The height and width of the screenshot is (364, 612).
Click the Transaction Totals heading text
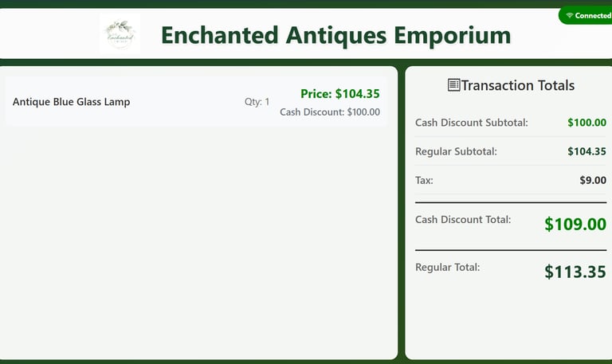coord(517,85)
